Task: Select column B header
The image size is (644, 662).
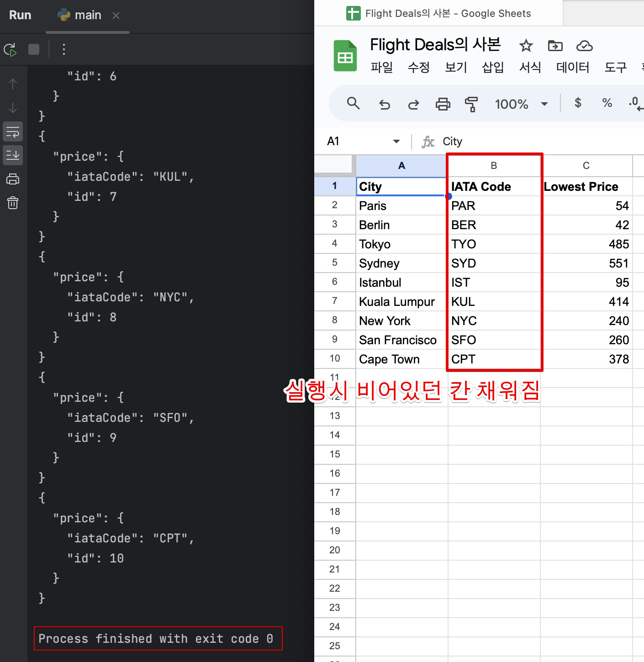Action: point(494,166)
